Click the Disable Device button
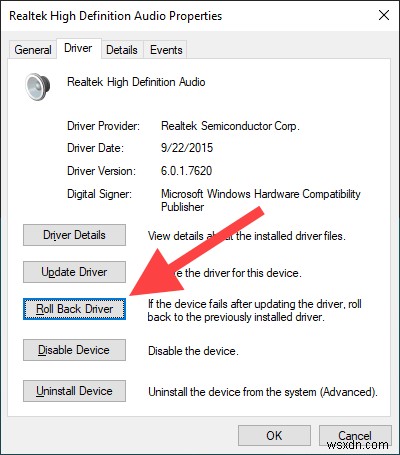 click(74, 350)
